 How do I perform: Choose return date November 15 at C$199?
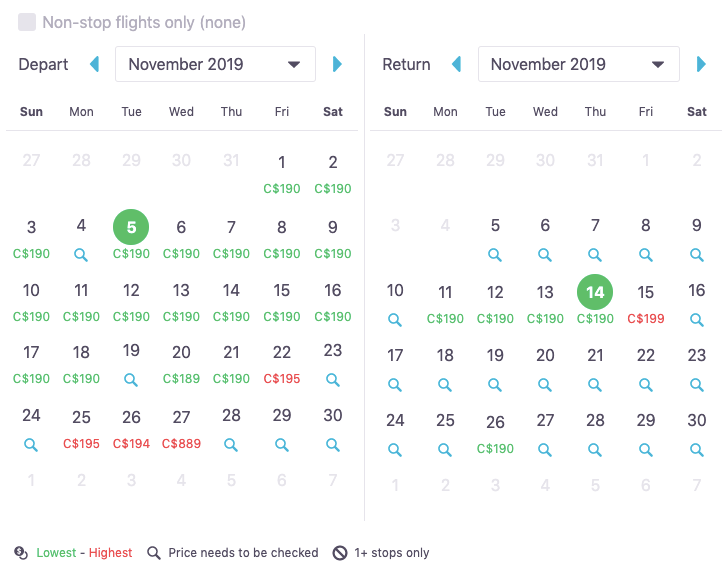pyautogui.click(x=645, y=305)
